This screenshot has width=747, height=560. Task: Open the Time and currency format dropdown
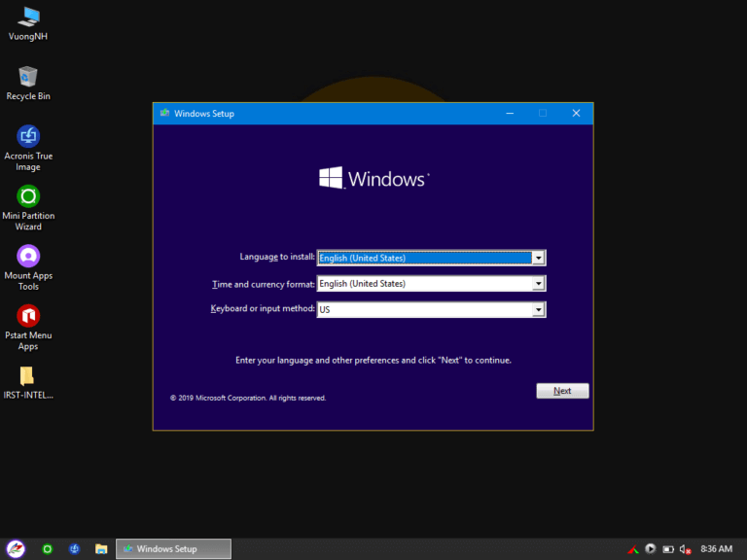538,284
